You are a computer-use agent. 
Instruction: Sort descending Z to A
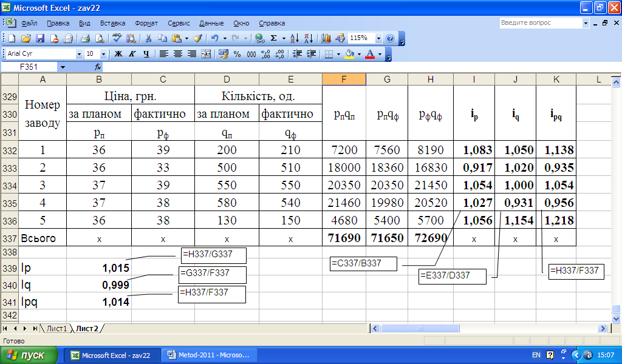[308, 38]
